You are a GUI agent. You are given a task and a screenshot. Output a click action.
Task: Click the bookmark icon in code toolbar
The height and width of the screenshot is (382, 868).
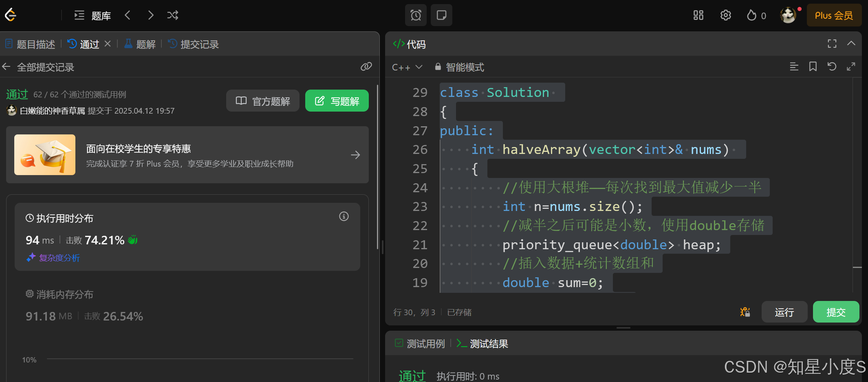click(x=813, y=66)
